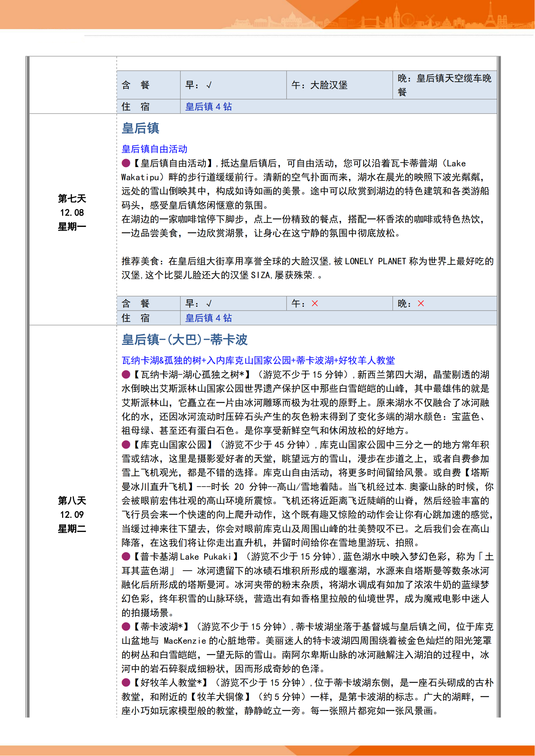Viewport: 535px width, 756px height.
Task: Open the blue 皇后镇自由活动 subtitle link
Action: tap(154, 149)
